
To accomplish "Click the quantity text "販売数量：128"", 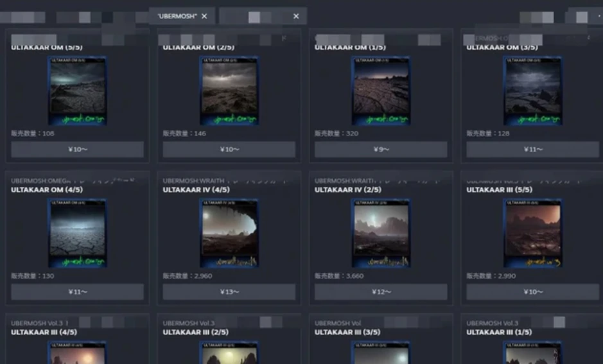I will pos(488,134).
